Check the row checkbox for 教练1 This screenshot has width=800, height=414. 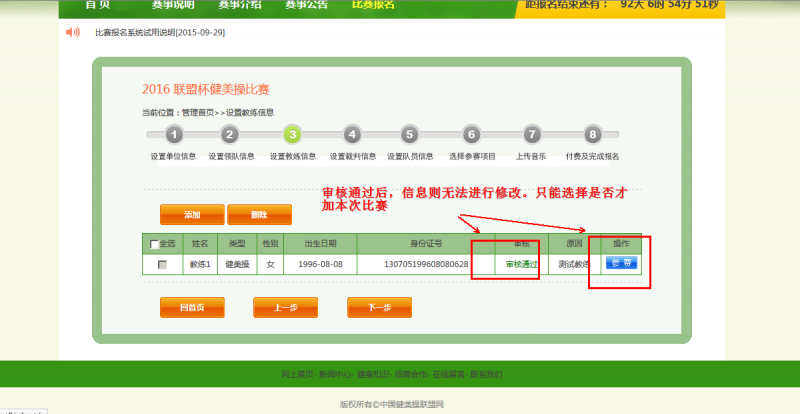pyautogui.click(x=162, y=265)
